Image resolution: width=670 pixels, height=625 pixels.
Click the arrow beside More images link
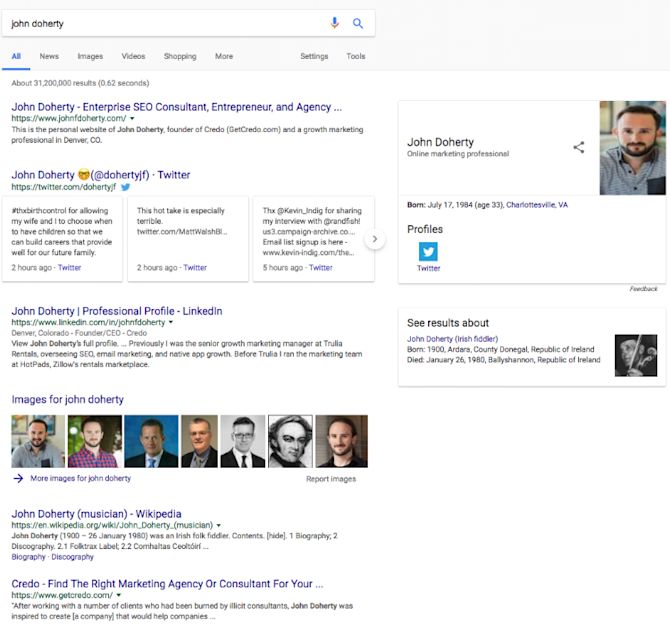tap(18, 478)
